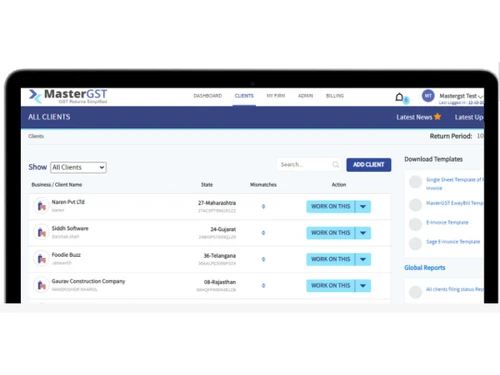Viewport: 500px width, 375px height.
Task: Click the search magnifier icon
Action: coord(336,164)
